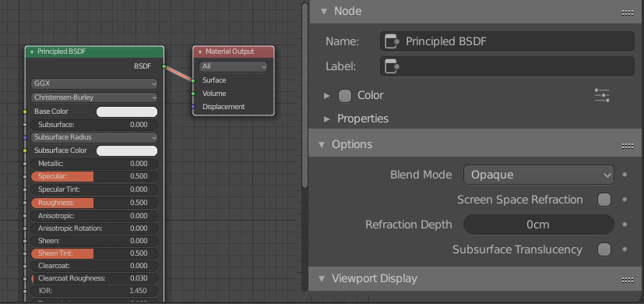
Task: Click the Specular 0.500 slider
Action: (94, 176)
